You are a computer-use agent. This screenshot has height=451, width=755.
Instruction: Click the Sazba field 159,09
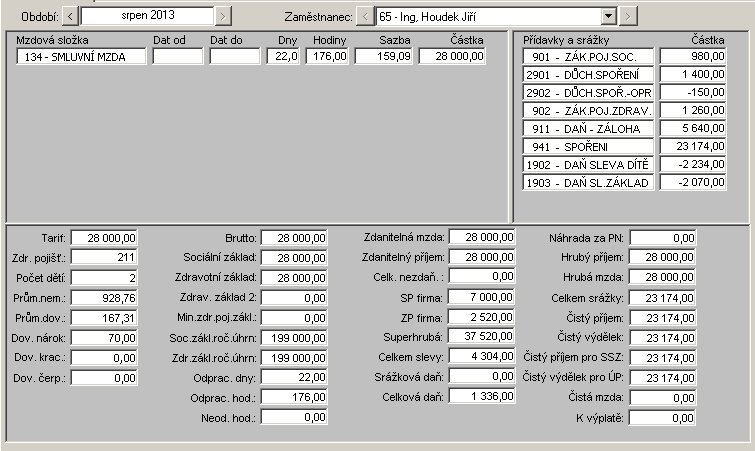tap(384, 57)
